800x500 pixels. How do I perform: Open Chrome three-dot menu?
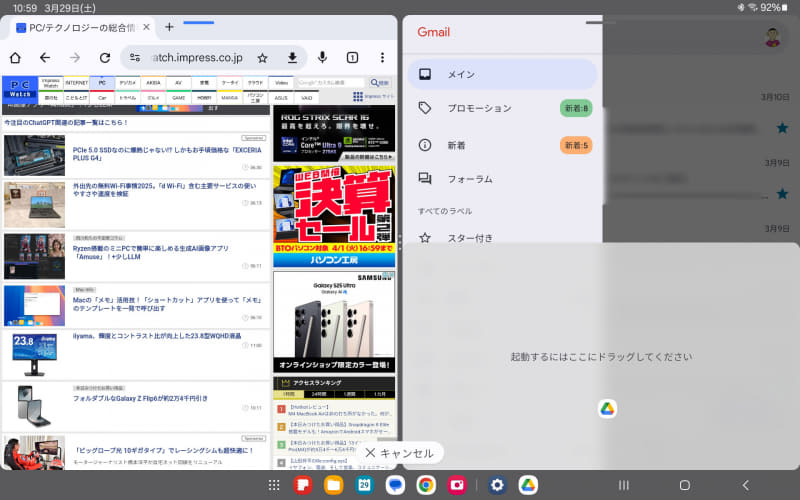point(382,58)
